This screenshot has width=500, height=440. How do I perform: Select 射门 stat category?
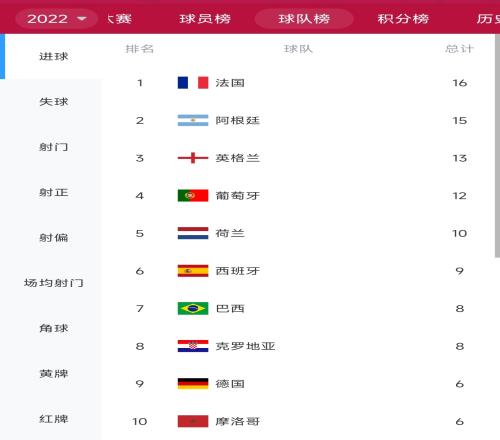(53, 147)
